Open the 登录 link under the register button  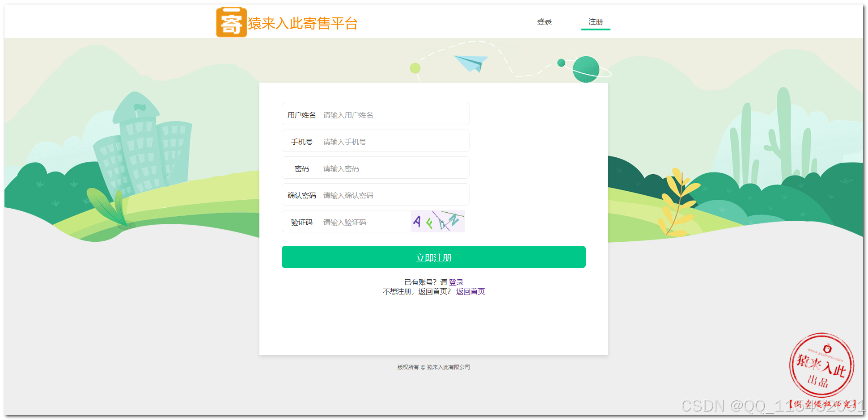click(456, 282)
